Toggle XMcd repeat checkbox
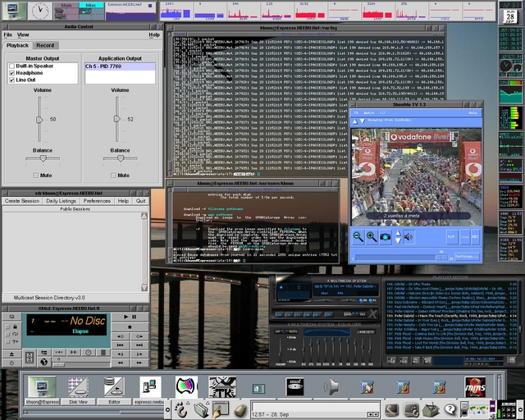 click(8, 334)
